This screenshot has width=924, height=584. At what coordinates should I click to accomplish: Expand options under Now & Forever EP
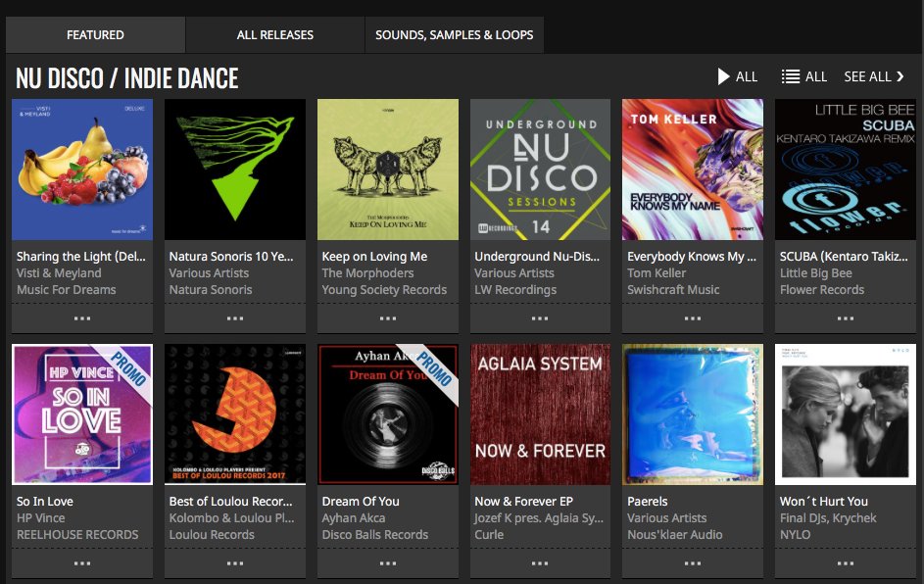click(540, 564)
